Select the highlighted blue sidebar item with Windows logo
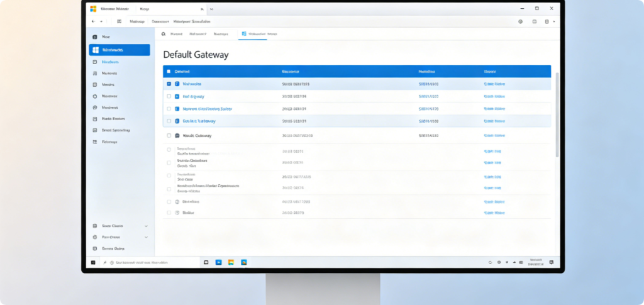 pyautogui.click(x=119, y=50)
